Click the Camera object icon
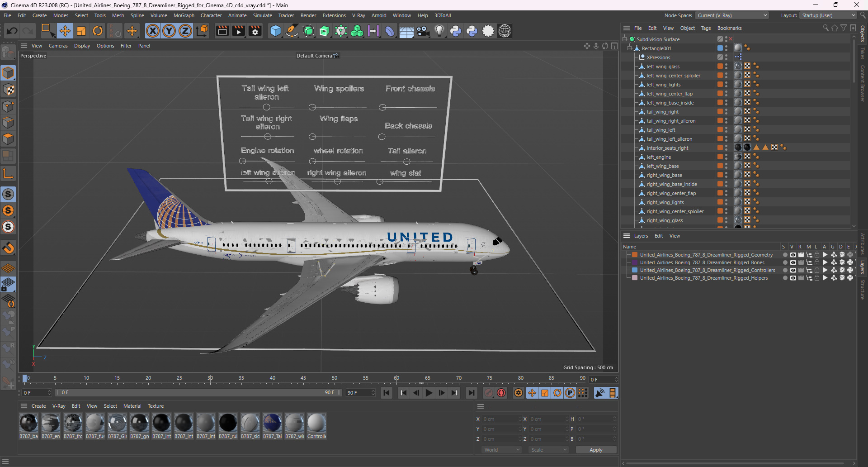The image size is (868, 467). [423, 31]
